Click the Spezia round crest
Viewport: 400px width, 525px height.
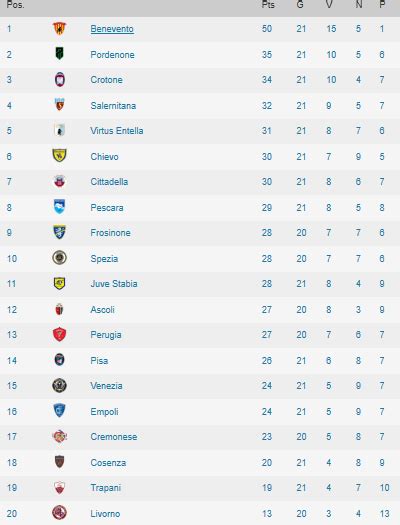pyautogui.click(x=60, y=258)
